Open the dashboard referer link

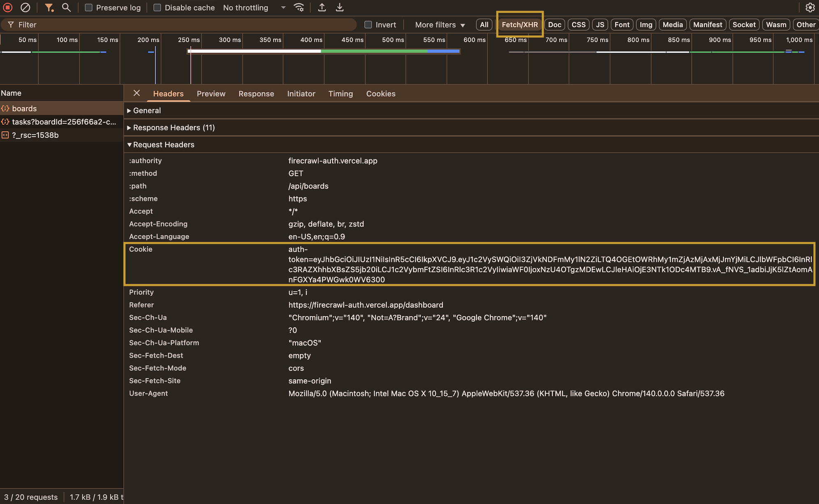(366, 305)
